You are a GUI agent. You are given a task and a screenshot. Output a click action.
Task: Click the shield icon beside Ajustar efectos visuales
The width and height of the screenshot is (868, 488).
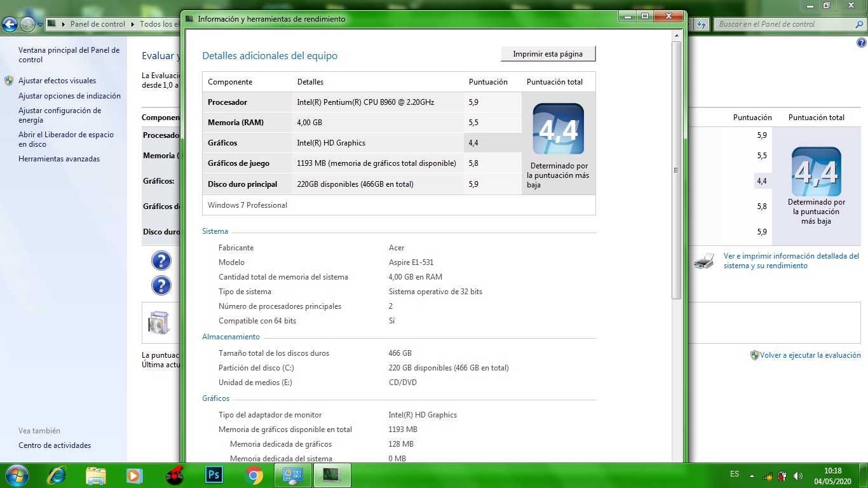(x=9, y=81)
